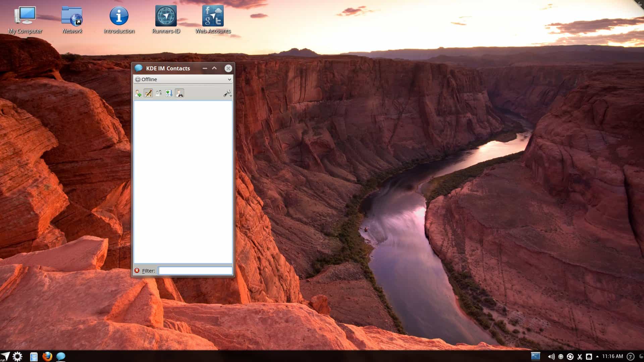Close the KDE IM Contacts window
Viewport: 644px width, 362px height.
(228, 68)
